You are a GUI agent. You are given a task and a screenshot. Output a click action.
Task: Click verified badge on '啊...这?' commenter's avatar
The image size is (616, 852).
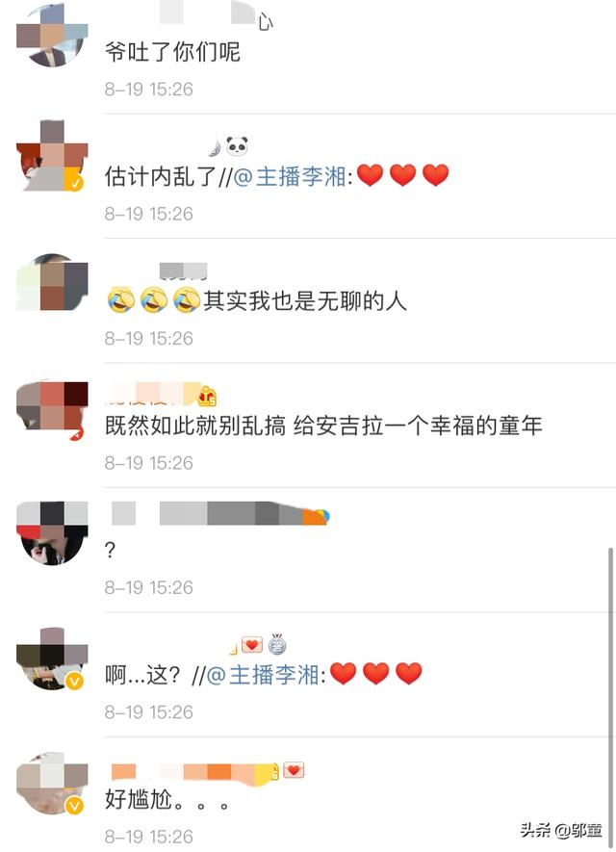[x=74, y=681]
